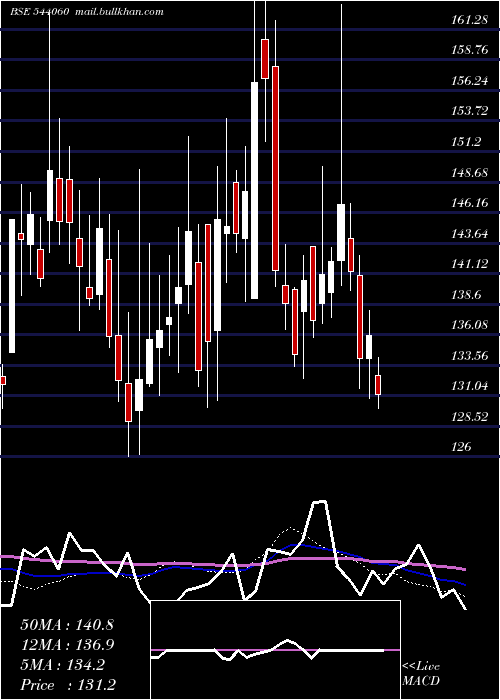
Task: Click the 156.24 price axis label
Action: tap(469, 81)
